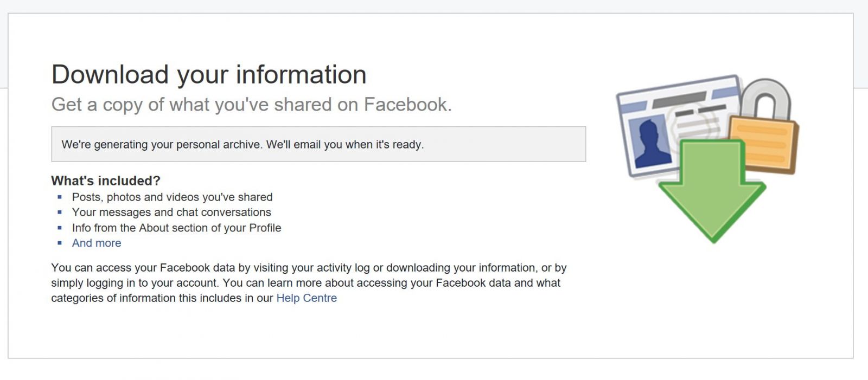Open the Help Centre link
Image resolution: width=868 pixels, height=380 pixels.
pyautogui.click(x=307, y=298)
